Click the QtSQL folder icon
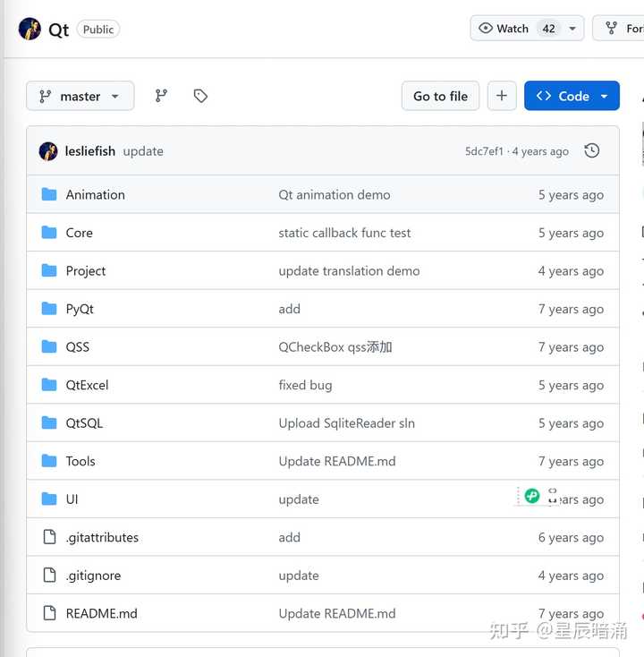644x657 pixels. [x=49, y=423]
